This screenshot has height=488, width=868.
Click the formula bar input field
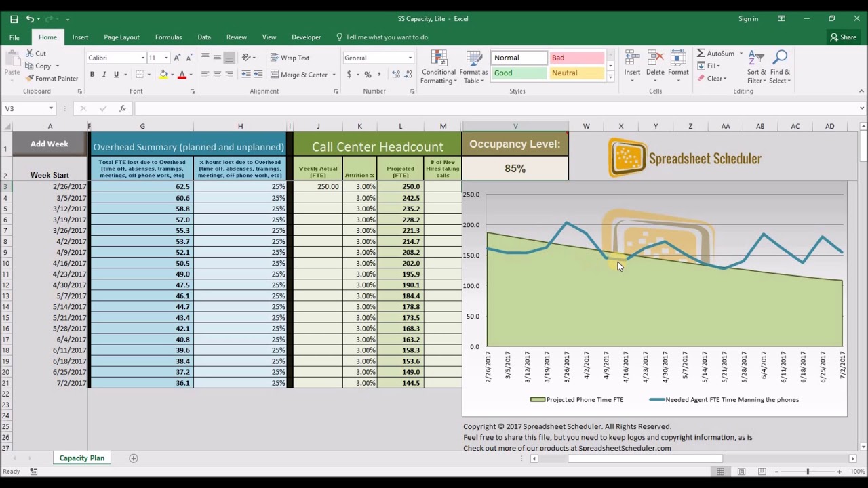click(495, 108)
